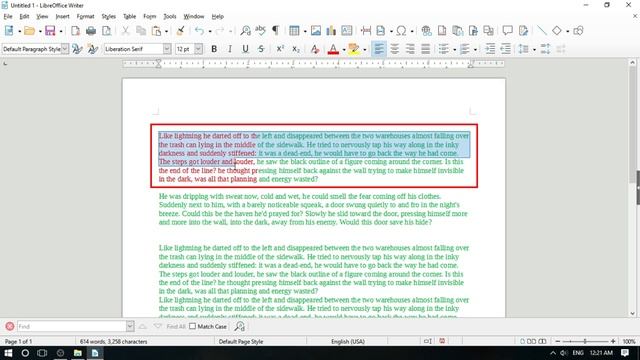This screenshot has height=360, width=640.
Task: Print the document with printer icon
Action: pyautogui.click(x=91, y=31)
